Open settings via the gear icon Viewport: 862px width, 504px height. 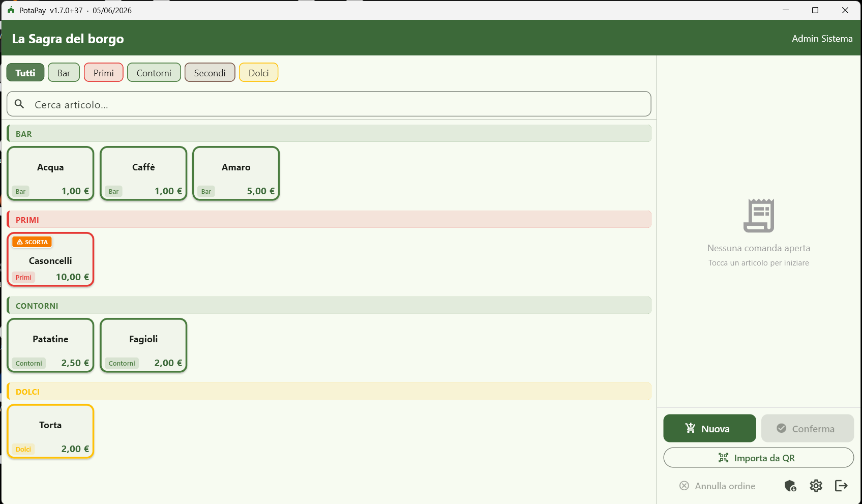tap(816, 486)
